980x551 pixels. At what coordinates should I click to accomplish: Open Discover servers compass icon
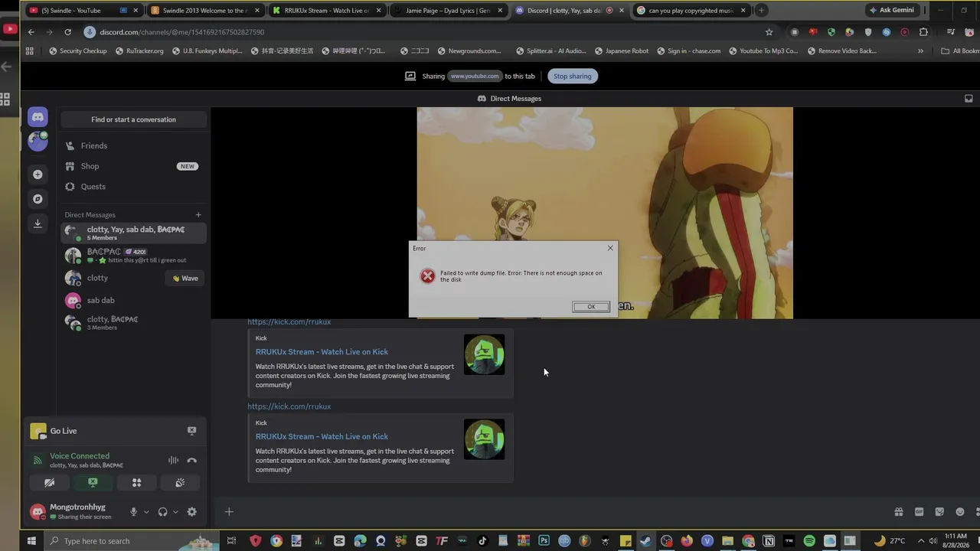pyautogui.click(x=38, y=199)
